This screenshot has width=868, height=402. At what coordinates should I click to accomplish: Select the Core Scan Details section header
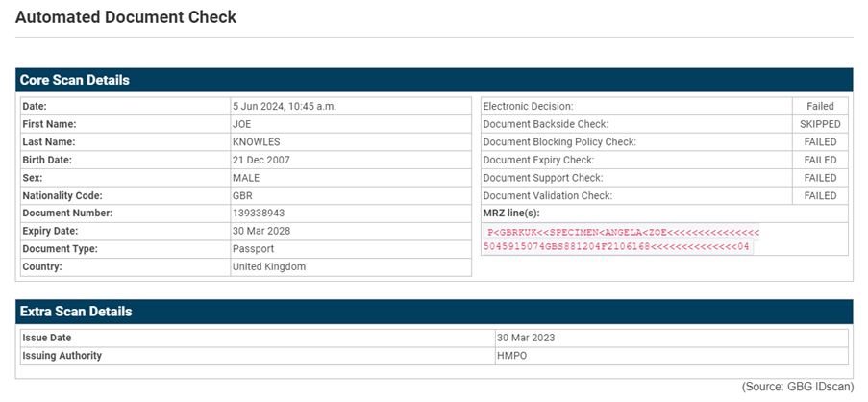(x=75, y=80)
